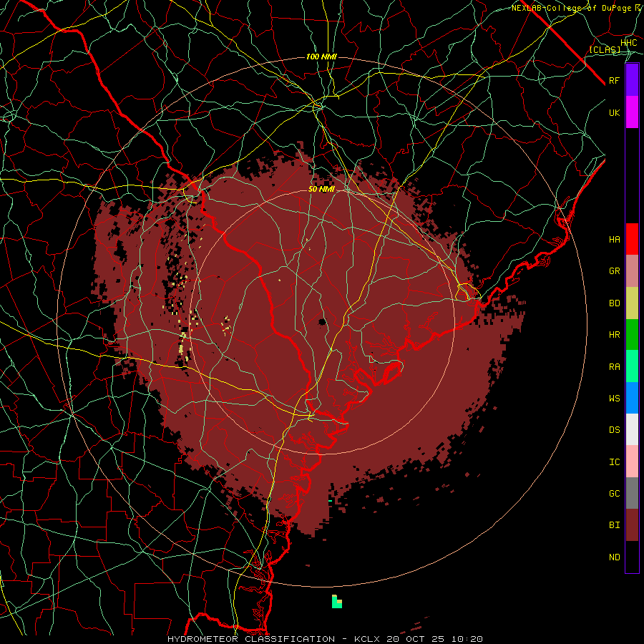Select the GR pink legend swatch

pyautogui.click(x=632, y=270)
